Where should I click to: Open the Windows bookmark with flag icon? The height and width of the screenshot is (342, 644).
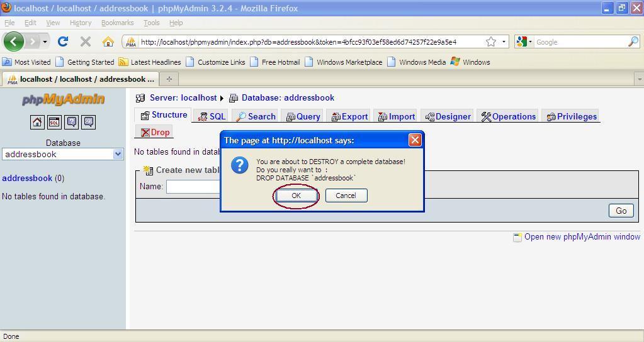click(x=470, y=62)
